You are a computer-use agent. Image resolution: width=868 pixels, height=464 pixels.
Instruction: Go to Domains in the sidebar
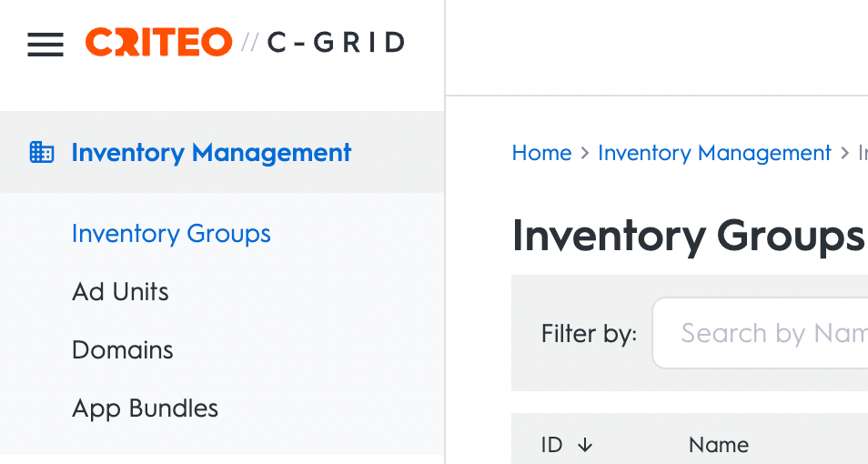[123, 350]
